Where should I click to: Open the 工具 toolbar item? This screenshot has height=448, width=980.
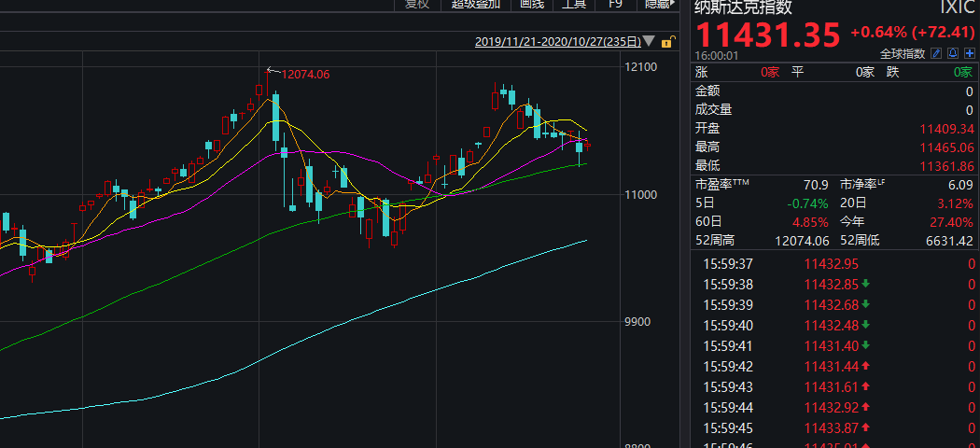(573, 5)
